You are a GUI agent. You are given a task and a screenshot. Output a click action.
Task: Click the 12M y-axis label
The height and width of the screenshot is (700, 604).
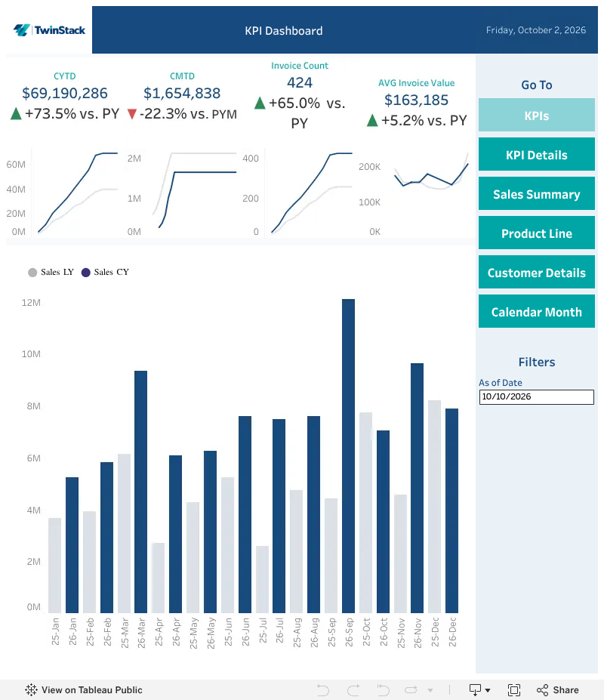pos(31,303)
